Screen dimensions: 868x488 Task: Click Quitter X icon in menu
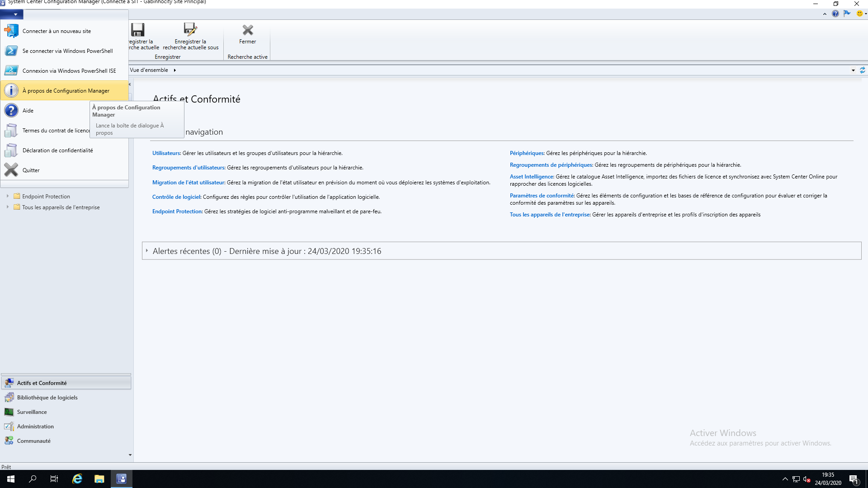[x=11, y=170]
